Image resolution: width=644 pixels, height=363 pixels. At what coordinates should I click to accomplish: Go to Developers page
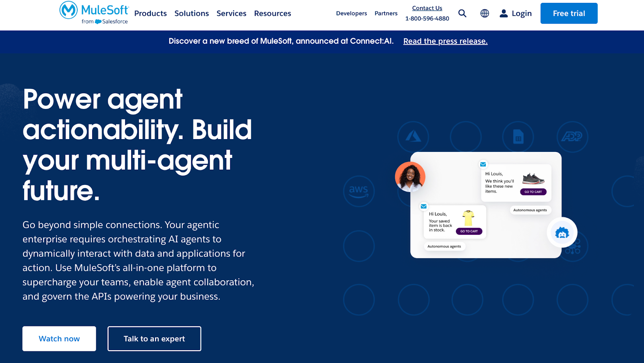pyautogui.click(x=351, y=13)
